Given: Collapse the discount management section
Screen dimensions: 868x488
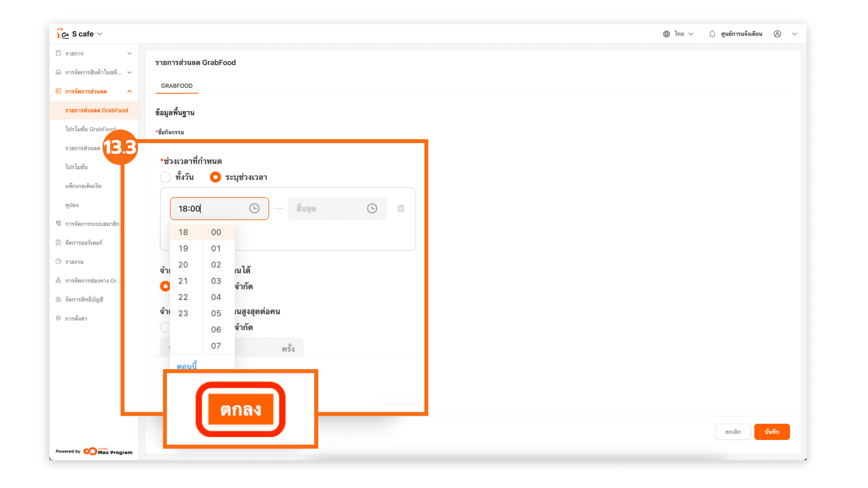Looking at the screenshot, I should click(x=129, y=91).
